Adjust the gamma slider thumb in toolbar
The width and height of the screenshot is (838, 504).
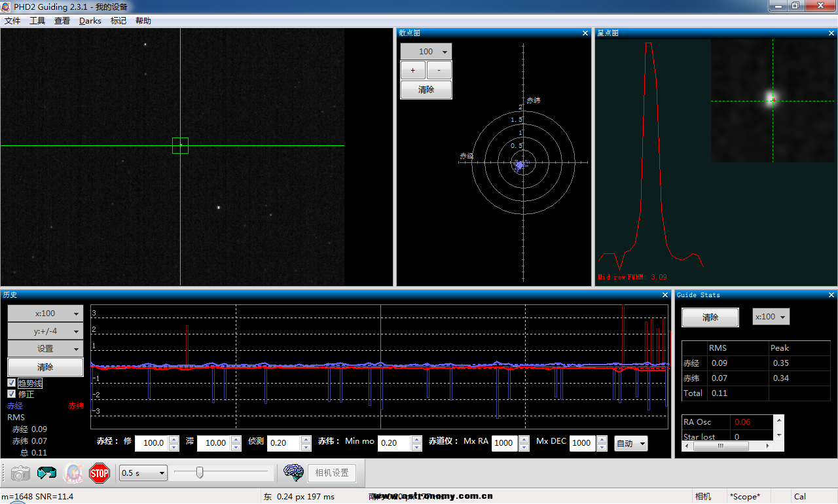[x=200, y=472]
